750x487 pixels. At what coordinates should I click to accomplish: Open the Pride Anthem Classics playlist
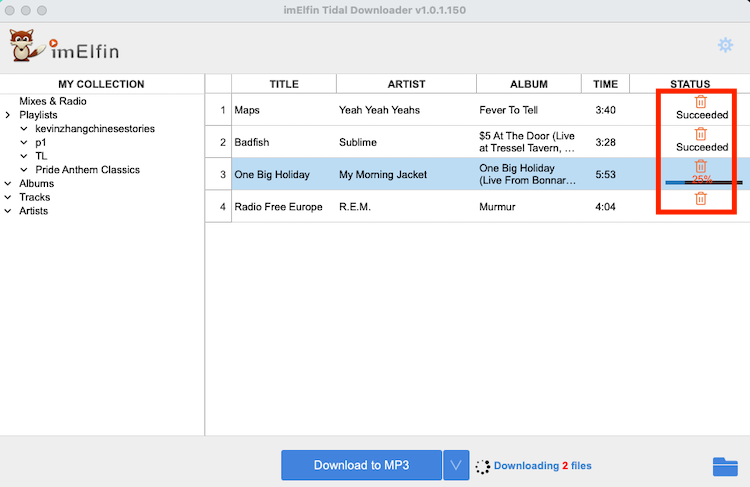(88, 170)
